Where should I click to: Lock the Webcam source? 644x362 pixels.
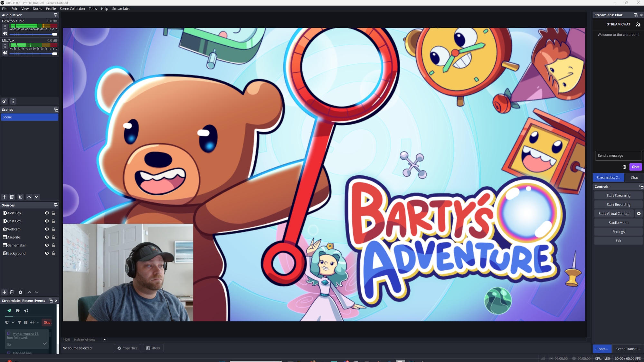(x=53, y=229)
